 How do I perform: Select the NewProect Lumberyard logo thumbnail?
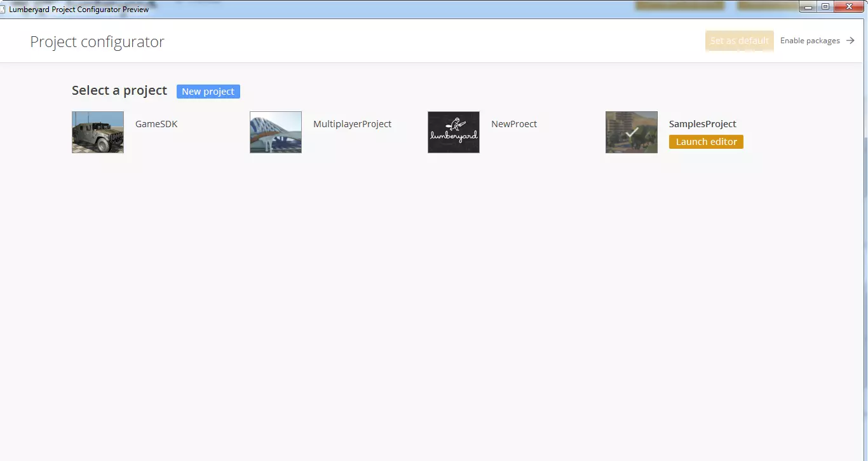(x=453, y=132)
